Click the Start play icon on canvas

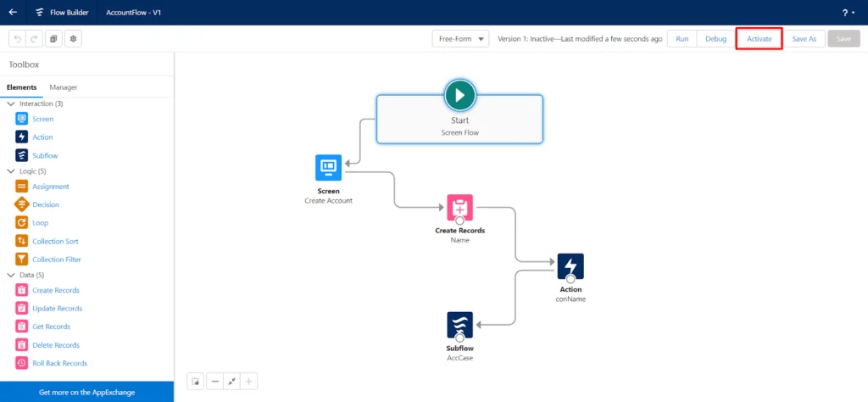point(459,95)
